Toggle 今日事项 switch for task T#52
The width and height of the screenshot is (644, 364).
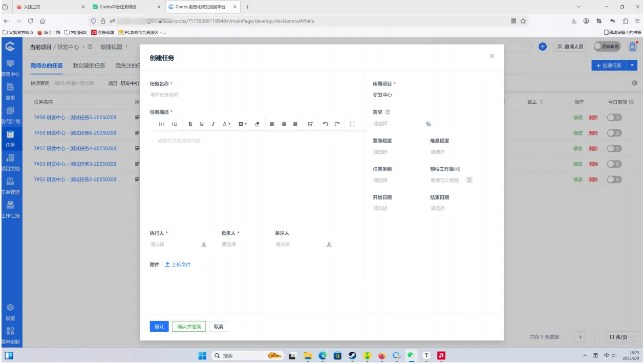pyautogui.click(x=614, y=180)
